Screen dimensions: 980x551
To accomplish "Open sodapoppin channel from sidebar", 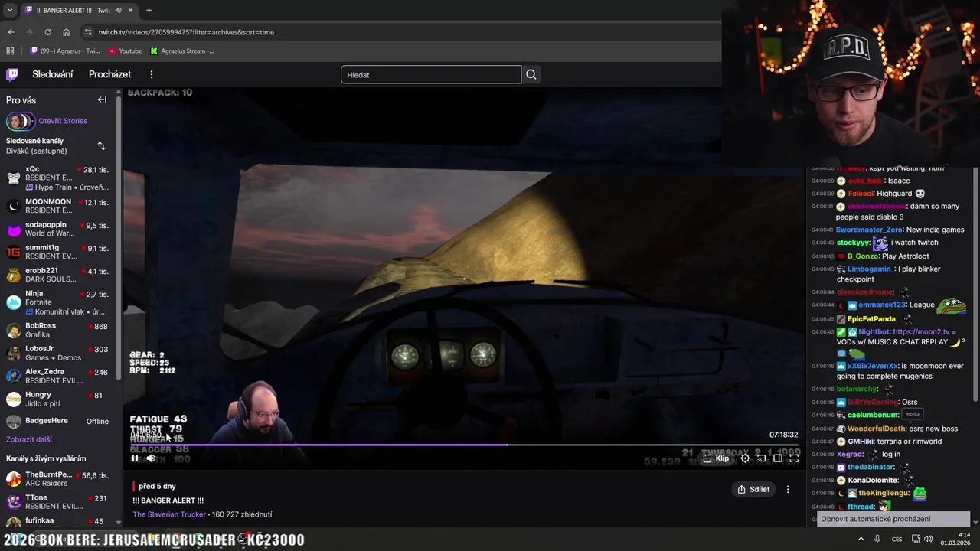I will click(x=57, y=229).
